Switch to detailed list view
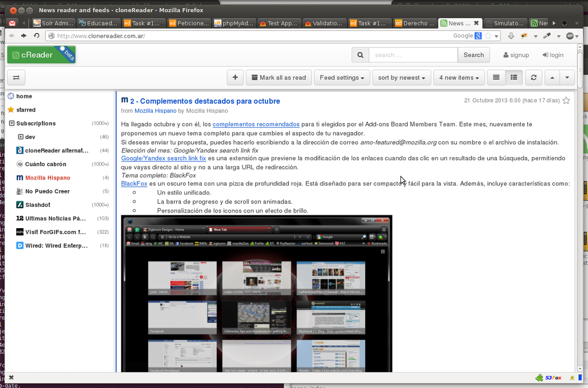 (514, 77)
